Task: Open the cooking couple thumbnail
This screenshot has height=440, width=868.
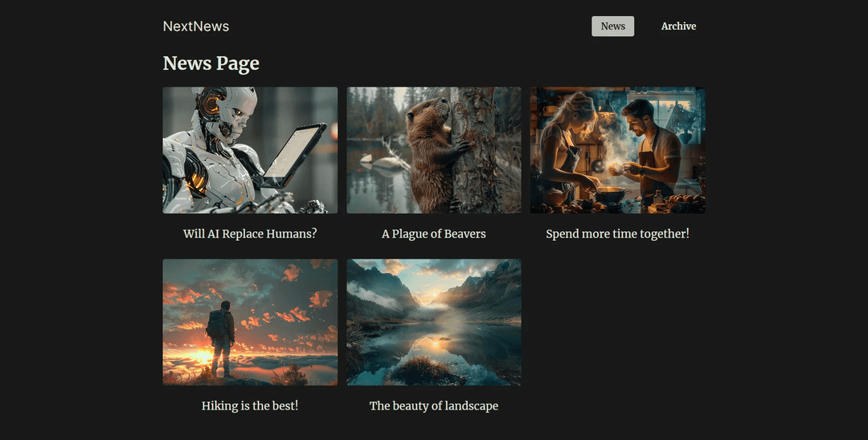Action: tap(617, 150)
